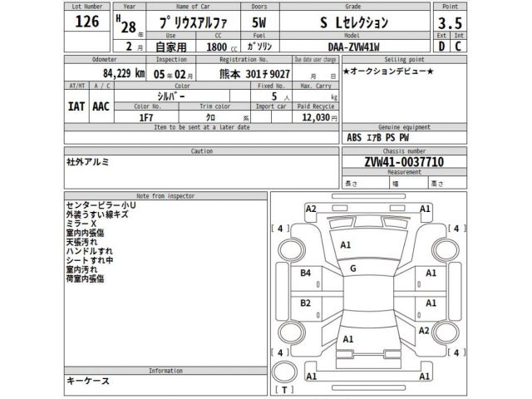This screenshot has height=399, width=532.
Task: Select the caution note 社外アルミ
Action: pos(88,162)
